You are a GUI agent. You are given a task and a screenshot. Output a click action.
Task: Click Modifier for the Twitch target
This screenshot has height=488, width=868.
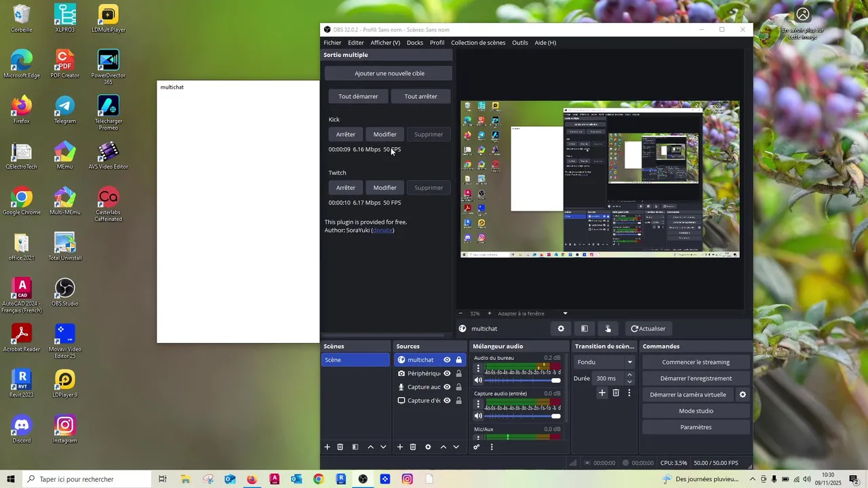[x=384, y=188]
